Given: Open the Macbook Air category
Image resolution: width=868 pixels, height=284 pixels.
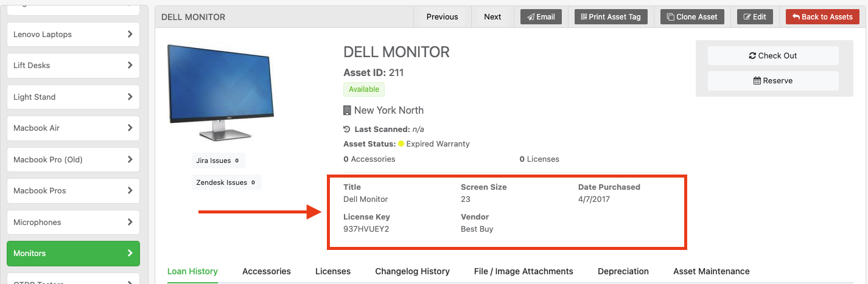Looking at the screenshot, I should click(73, 128).
